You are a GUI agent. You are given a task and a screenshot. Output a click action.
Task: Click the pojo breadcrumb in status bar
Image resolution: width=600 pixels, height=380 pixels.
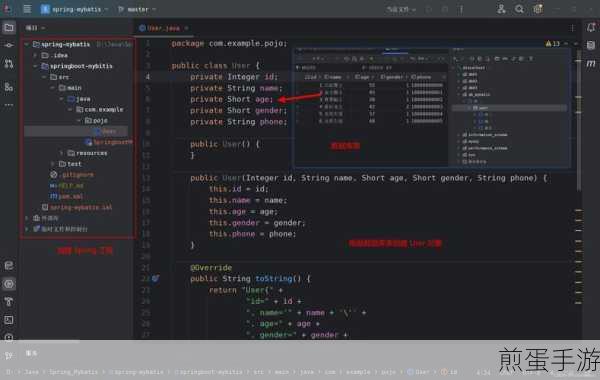coord(388,372)
